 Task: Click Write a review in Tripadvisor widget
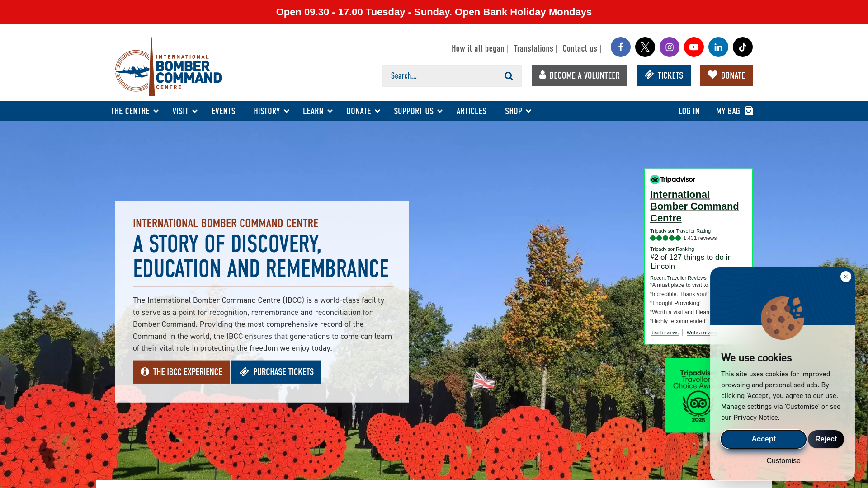[701, 333]
